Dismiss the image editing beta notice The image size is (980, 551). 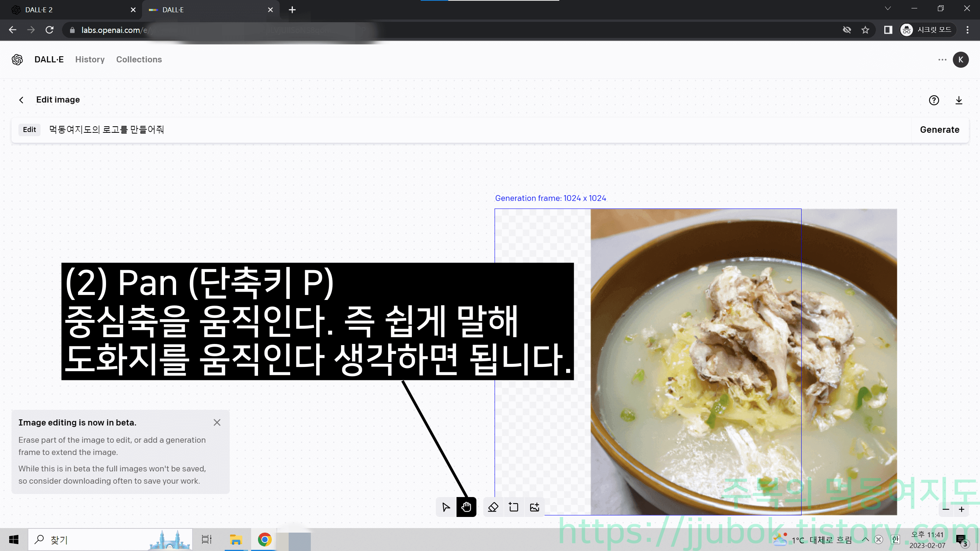tap(217, 422)
